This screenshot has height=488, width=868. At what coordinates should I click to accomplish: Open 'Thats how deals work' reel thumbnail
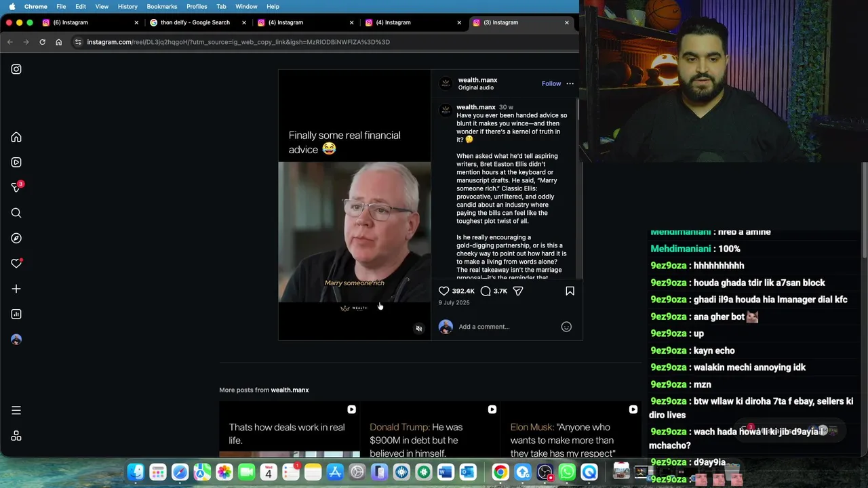290,430
